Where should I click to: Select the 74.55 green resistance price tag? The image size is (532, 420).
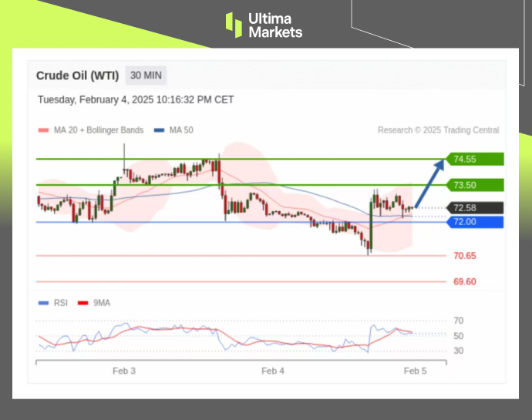click(476, 160)
